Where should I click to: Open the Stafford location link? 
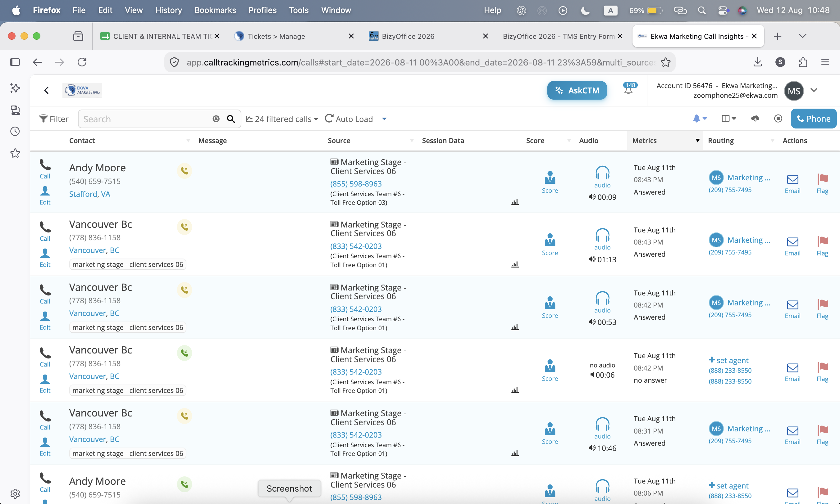click(83, 194)
